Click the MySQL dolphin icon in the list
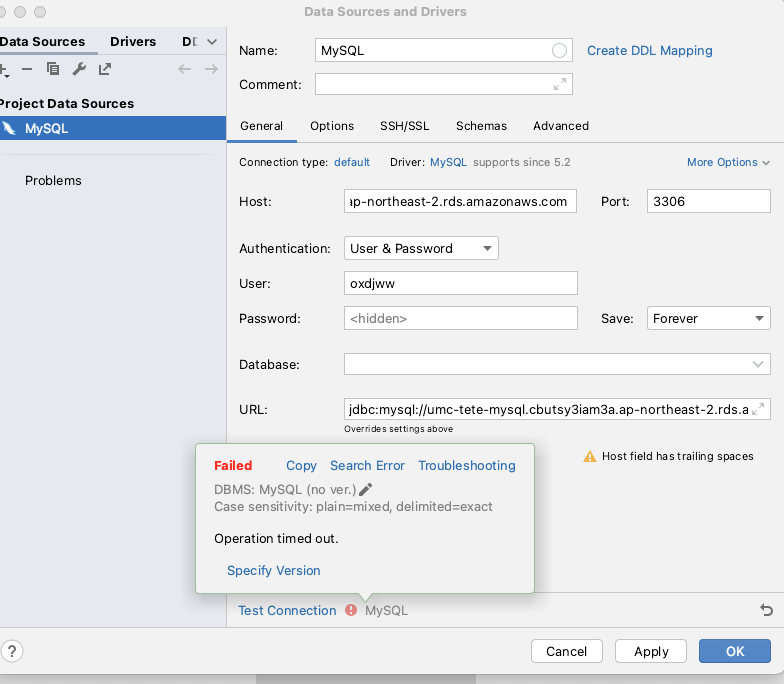The width and height of the screenshot is (784, 684). (9, 128)
